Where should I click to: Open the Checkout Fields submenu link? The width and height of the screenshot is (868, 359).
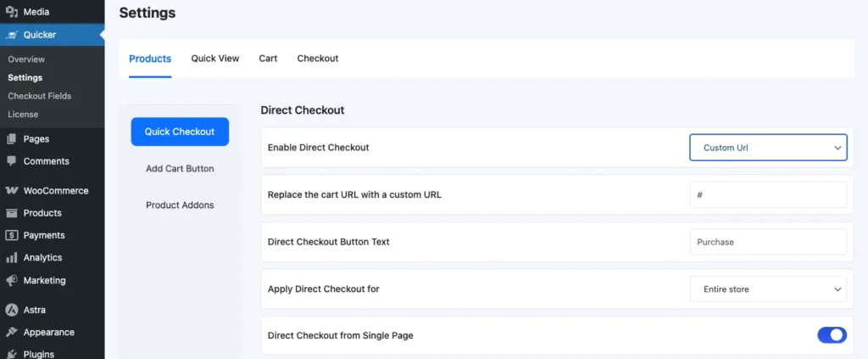[39, 96]
